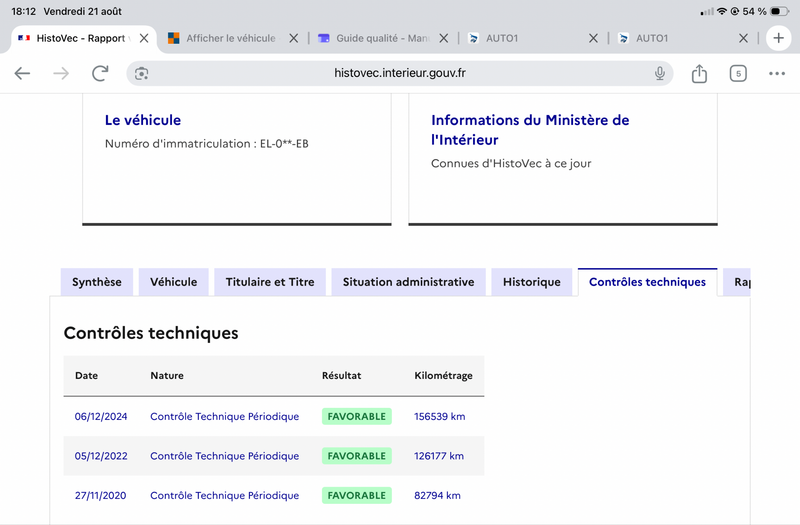This screenshot has height=525, width=800.
Task: Open the Véhicule tab
Action: tap(173, 282)
